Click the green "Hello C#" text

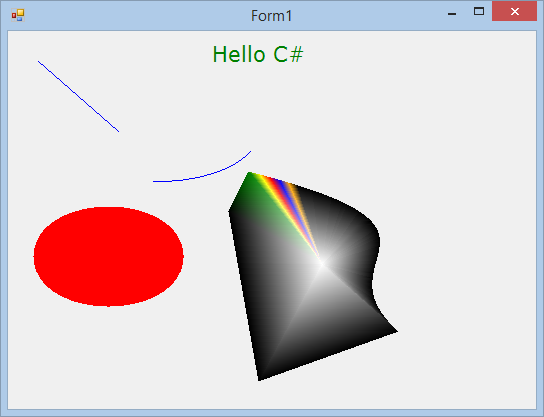pyautogui.click(x=258, y=54)
